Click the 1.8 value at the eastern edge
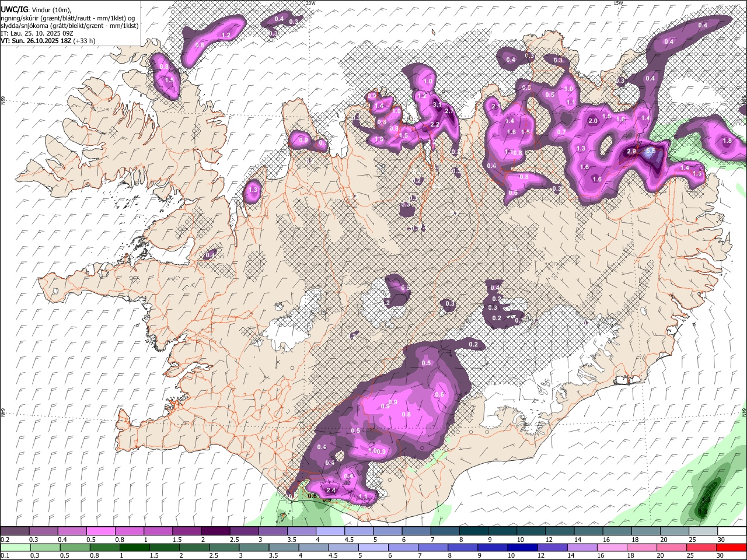Viewport: 747px width, 560px height. 727,141
